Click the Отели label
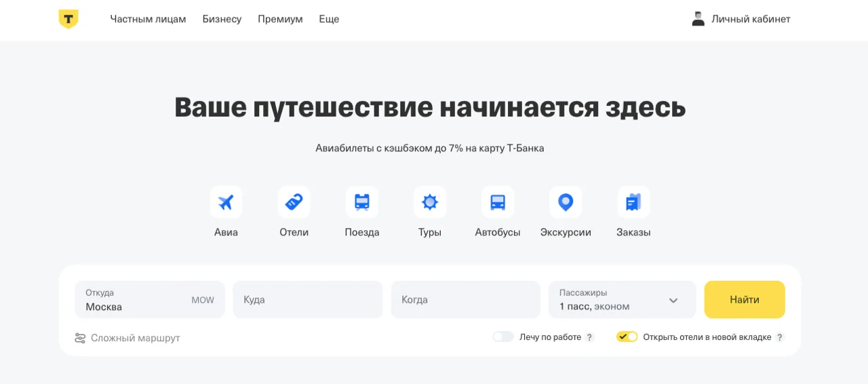This screenshot has width=868, height=384. (x=294, y=232)
